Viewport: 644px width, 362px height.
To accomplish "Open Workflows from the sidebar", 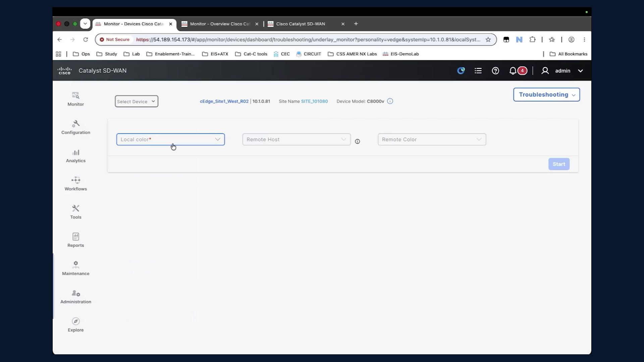I will [x=75, y=184].
